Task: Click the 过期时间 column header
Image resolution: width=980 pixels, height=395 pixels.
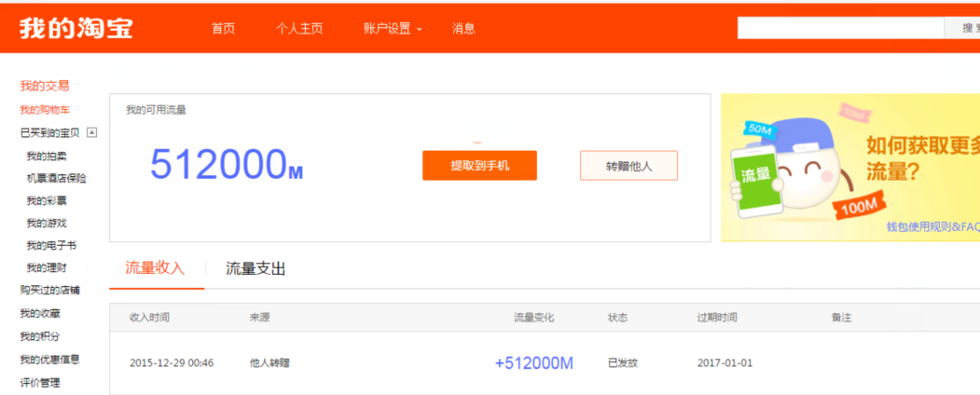Action: 717,318
